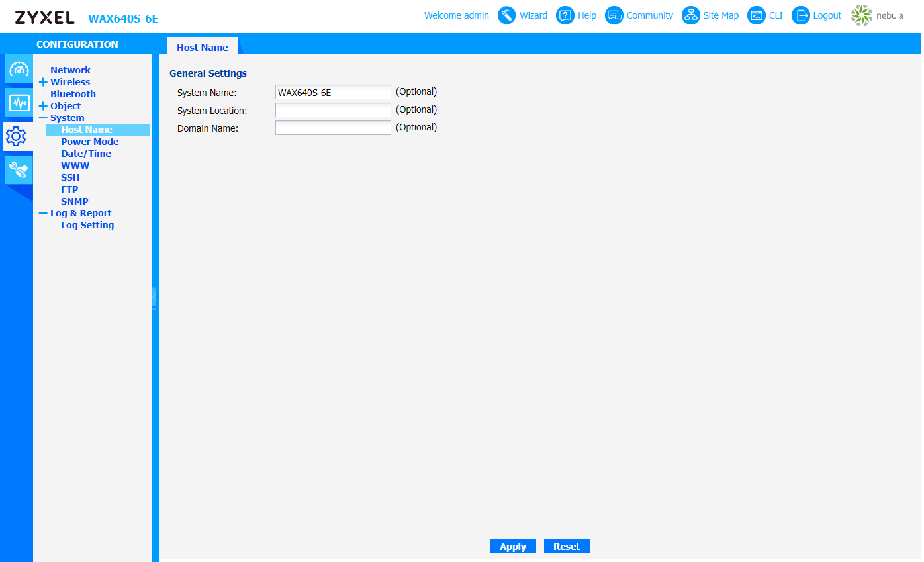Click the System label in tree
This screenshot has height=562, width=924.
tap(68, 118)
